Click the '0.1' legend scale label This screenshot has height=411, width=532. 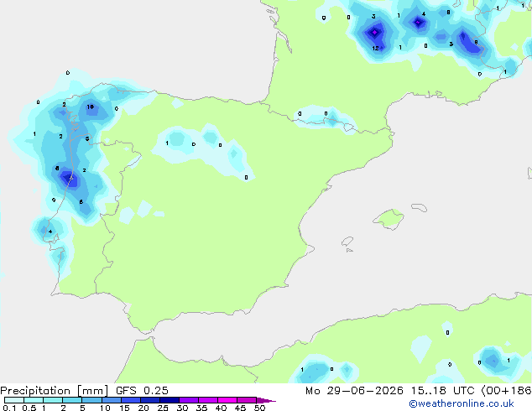coord(9,408)
